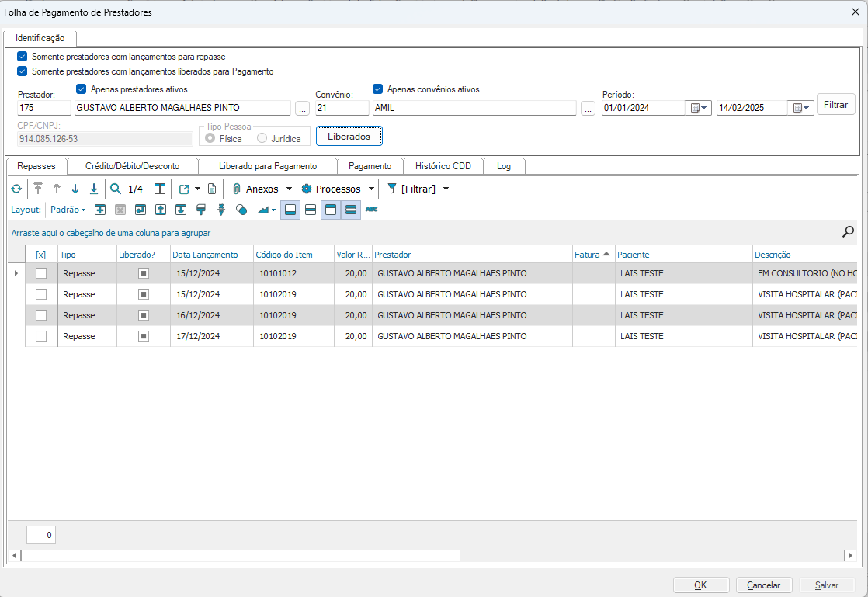The height and width of the screenshot is (597, 868).
Task: Switch to the Repasses tab
Action: [36, 166]
